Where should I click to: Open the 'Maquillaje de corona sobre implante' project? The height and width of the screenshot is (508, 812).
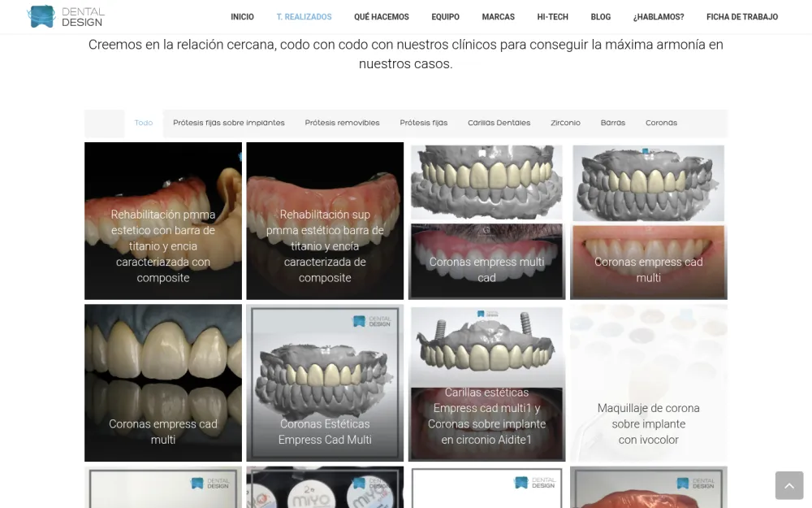pyautogui.click(x=648, y=383)
